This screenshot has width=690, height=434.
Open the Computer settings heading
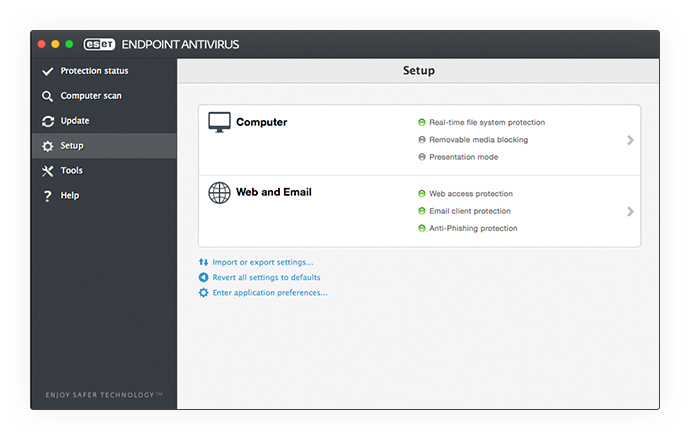tap(261, 122)
